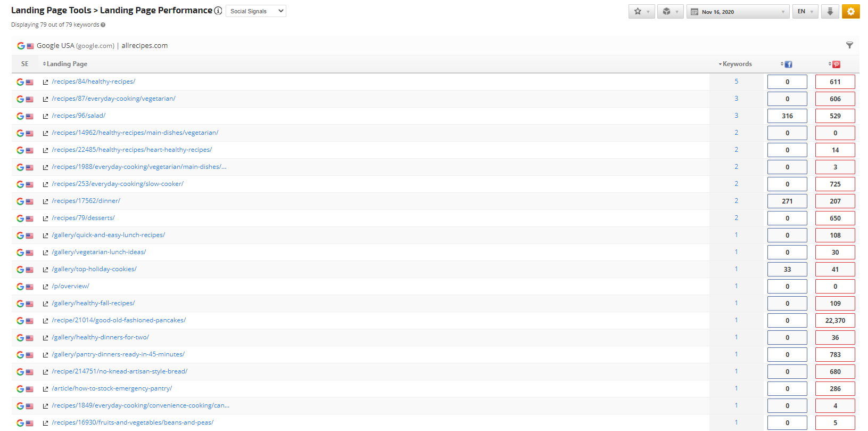Click the download export arrow icon
This screenshot has width=868, height=431.
830,11
